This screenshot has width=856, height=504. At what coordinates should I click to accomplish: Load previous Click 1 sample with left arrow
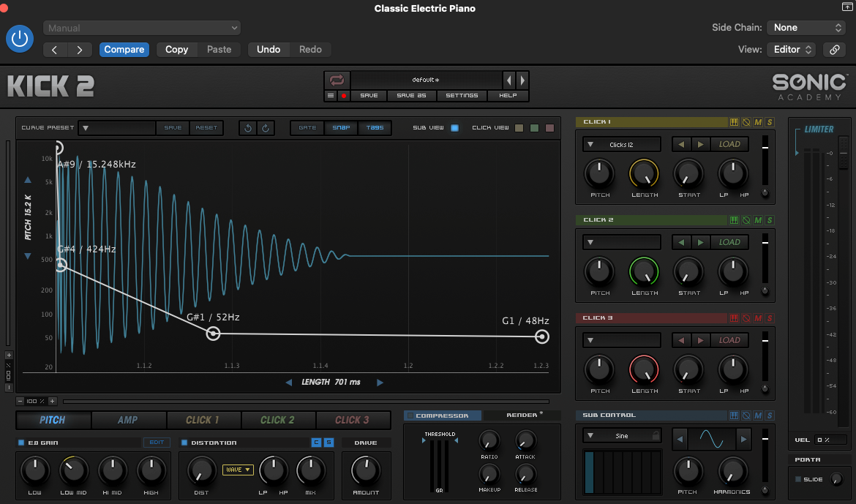coord(680,144)
